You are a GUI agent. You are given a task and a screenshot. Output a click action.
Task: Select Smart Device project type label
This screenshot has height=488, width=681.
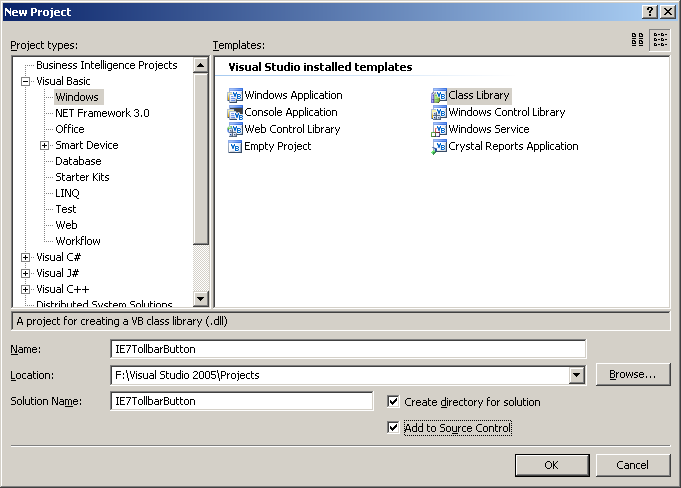coord(87,145)
